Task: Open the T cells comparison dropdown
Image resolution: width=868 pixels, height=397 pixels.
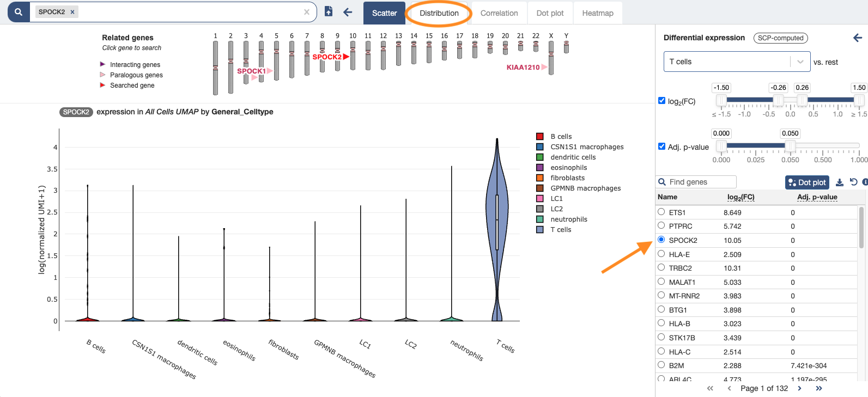Action: [737, 62]
